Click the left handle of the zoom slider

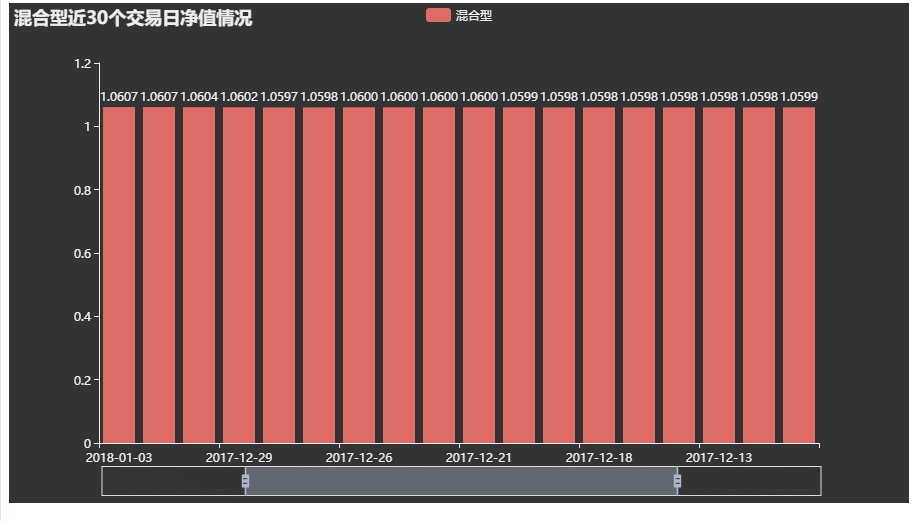coord(245,481)
